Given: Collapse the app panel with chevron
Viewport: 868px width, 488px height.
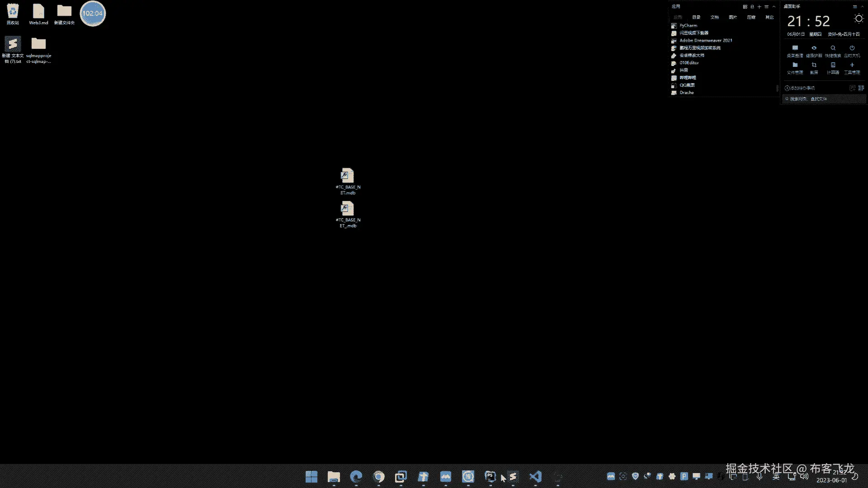Looking at the screenshot, I should tap(774, 7).
